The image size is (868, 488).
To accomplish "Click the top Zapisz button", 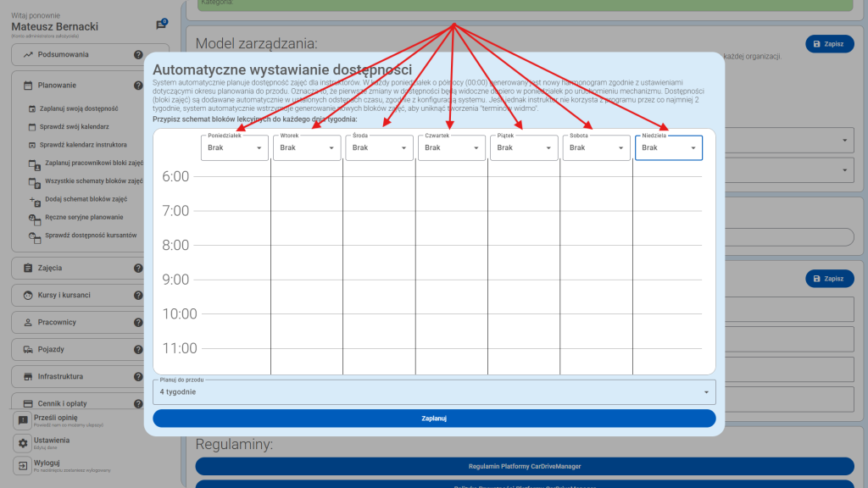I will coord(829,43).
